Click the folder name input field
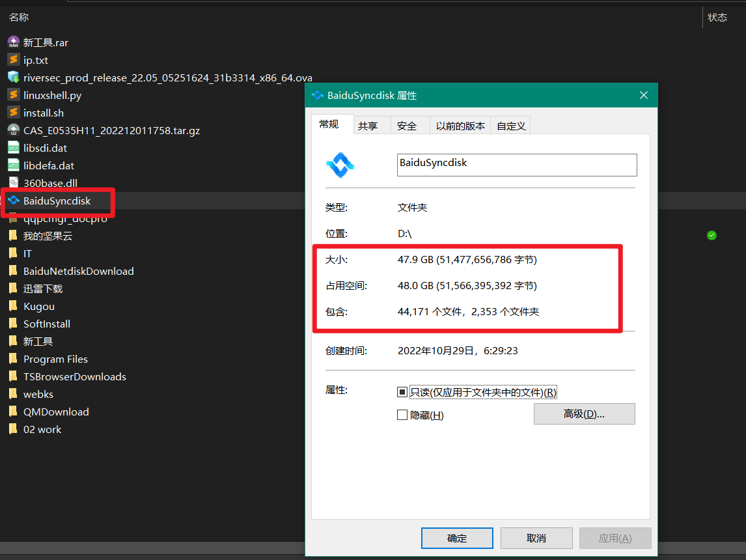746x560 pixels. tap(517, 165)
